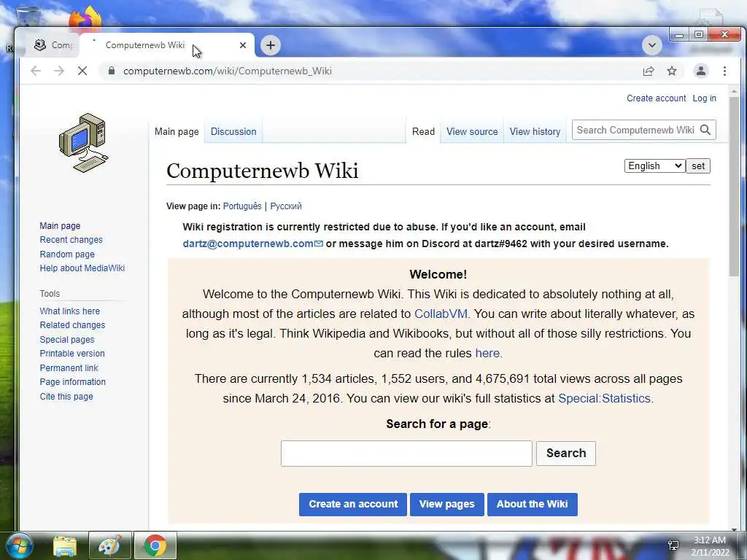The height and width of the screenshot is (560, 747).
Task: Open Chrome profile avatar menu
Action: [x=701, y=71]
